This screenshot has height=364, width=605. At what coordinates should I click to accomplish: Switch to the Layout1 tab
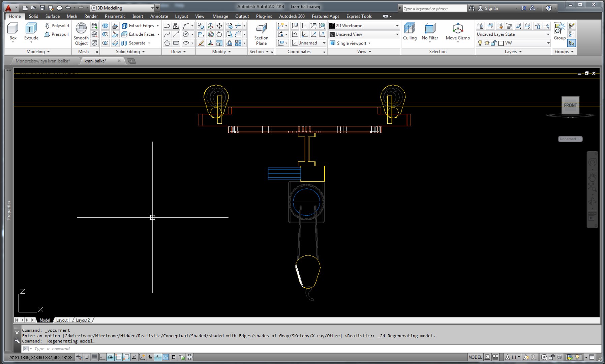pyautogui.click(x=63, y=320)
